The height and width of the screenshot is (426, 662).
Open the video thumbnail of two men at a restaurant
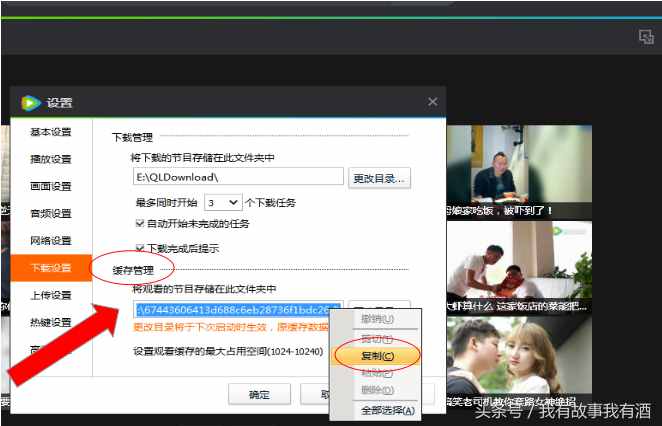click(519, 266)
